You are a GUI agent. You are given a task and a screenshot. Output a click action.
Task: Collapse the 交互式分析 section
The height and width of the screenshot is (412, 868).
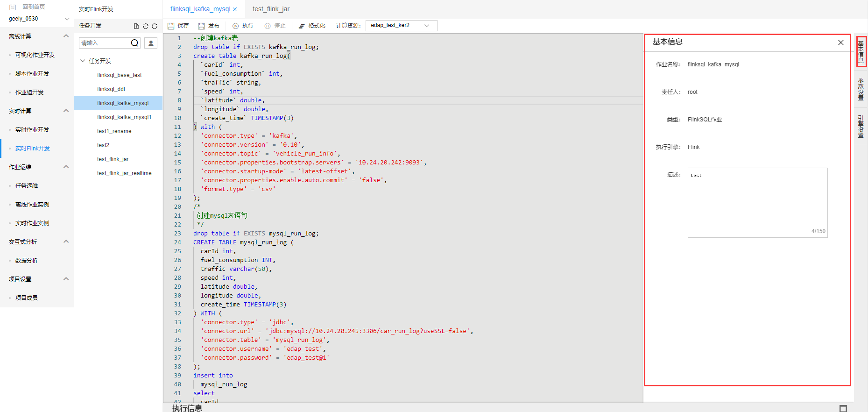tap(66, 242)
